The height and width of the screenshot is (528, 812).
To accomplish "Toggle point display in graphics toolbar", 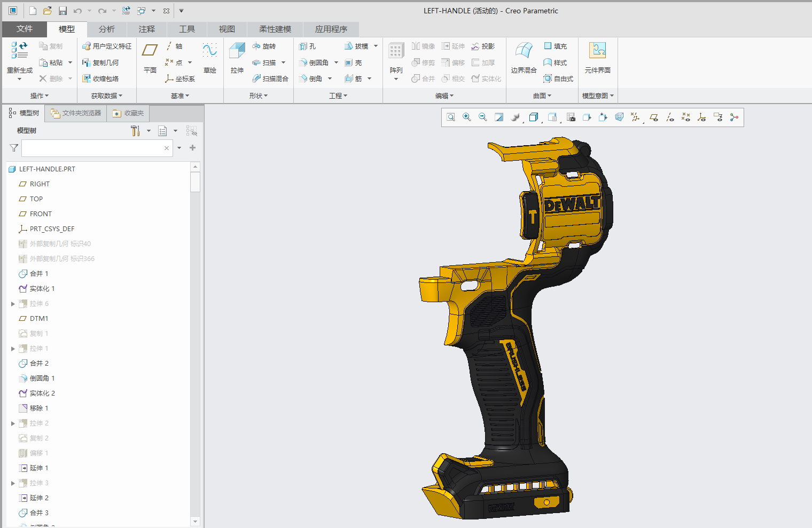I will pyautogui.click(x=685, y=117).
